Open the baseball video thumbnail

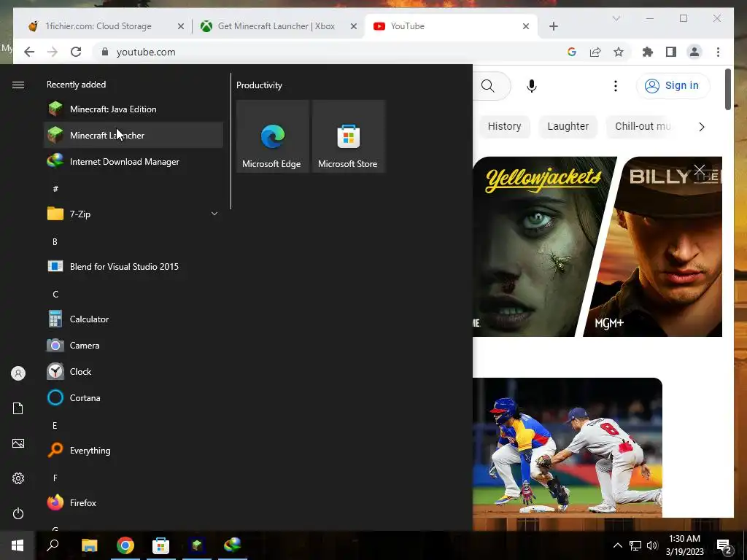567,448
